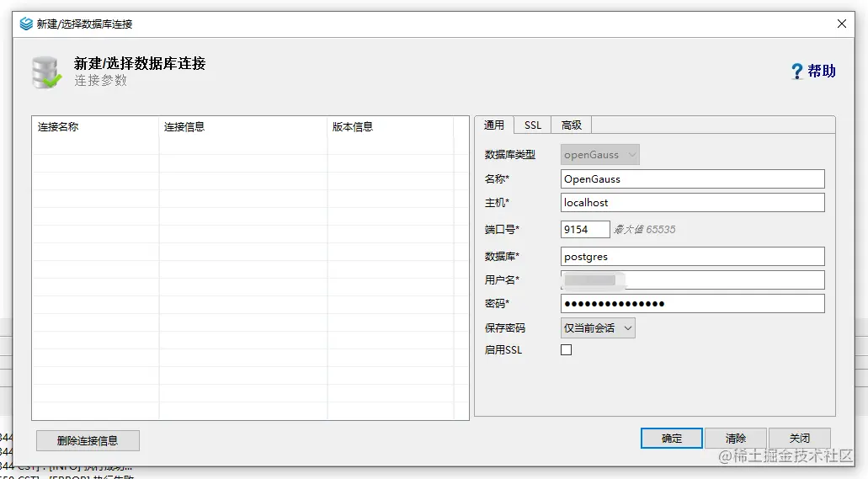Click the 密码 password field
The height and width of the screenshot is (479, 868).
click(x=693, y=303)
